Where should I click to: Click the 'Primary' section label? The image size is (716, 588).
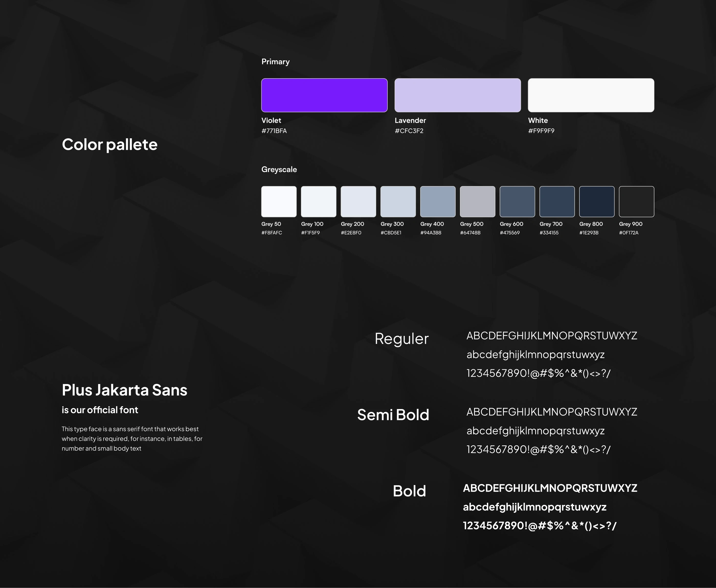point(275,62)
